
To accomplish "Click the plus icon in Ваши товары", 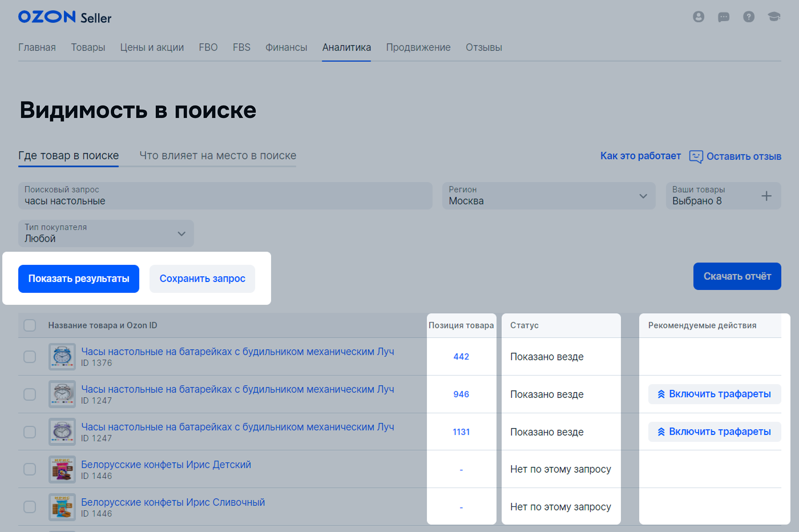I will [766, 196].
